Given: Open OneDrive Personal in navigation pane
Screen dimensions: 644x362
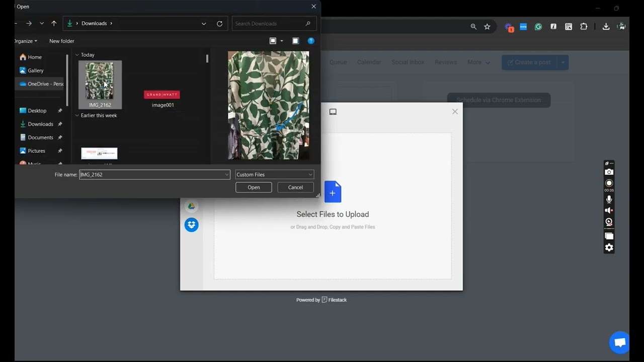Looking at the screenshot, I should click(x=41, y=84).
